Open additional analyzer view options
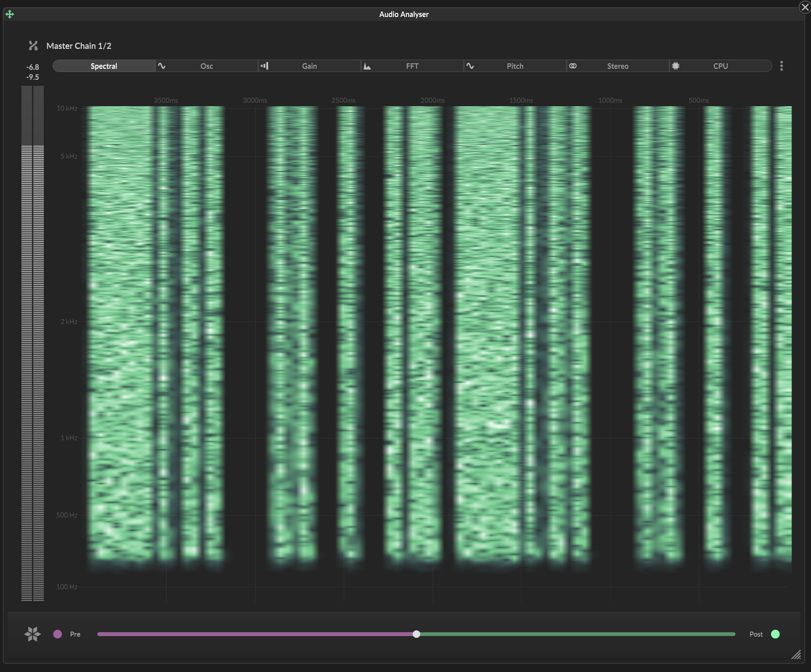The width and height of the screenshot is (811, 672). coord(781,65)
